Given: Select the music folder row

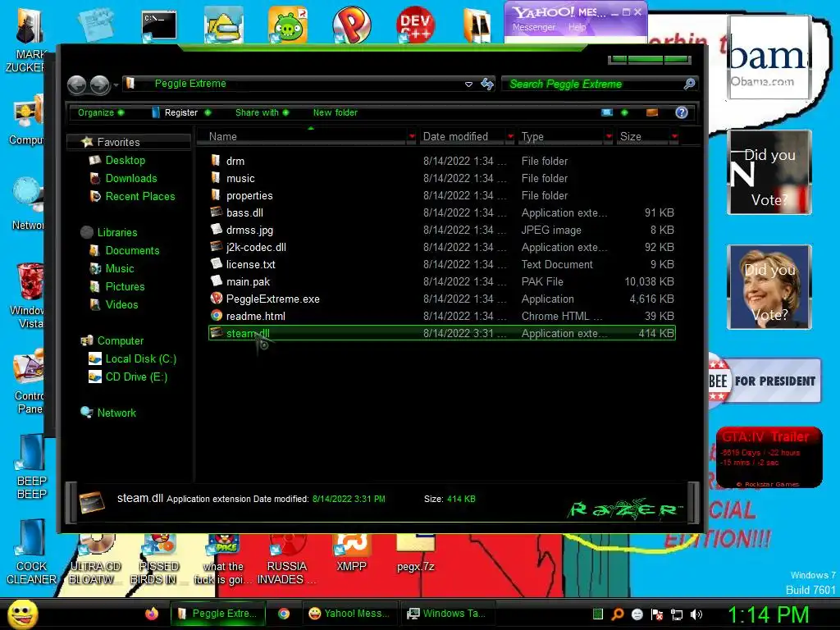Looking at the screenshot, I should pyautogui.click(x=442, y=178).
